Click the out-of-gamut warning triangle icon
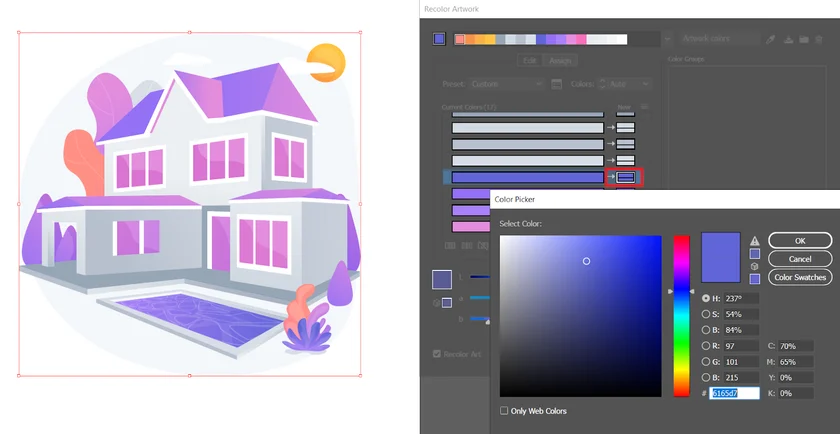Screen dimensions: 840x434 pyautogui.click(x=755, y=241)
